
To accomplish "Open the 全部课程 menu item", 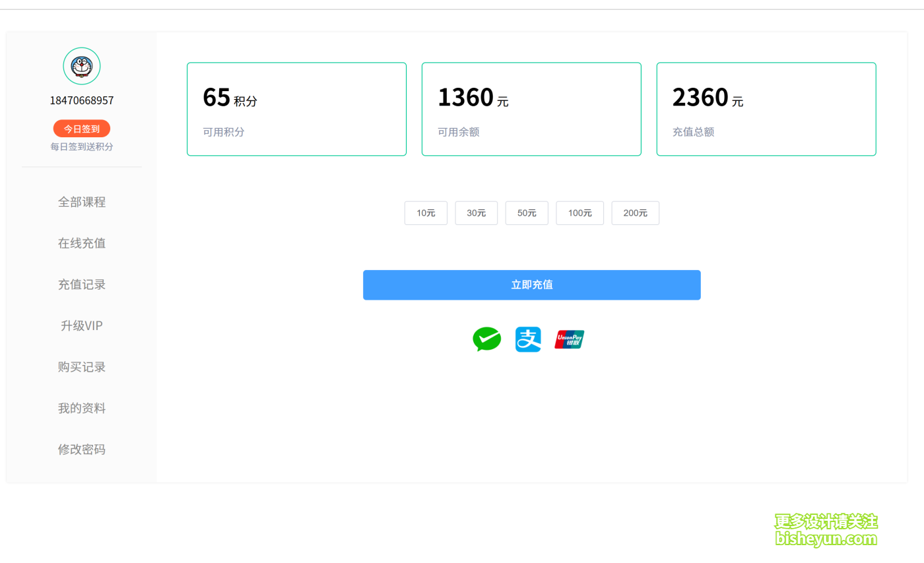I will (82, 201).
